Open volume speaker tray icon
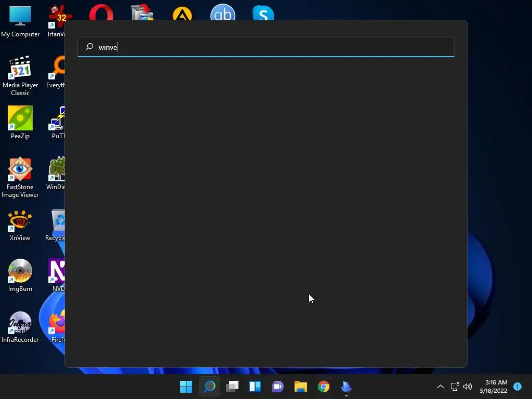 pyautogui.click(x=468, y=387)
